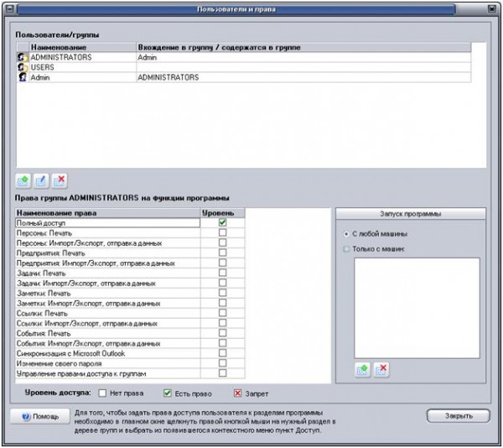Click the ADMINISTRATORS group icon

point(22,57)
